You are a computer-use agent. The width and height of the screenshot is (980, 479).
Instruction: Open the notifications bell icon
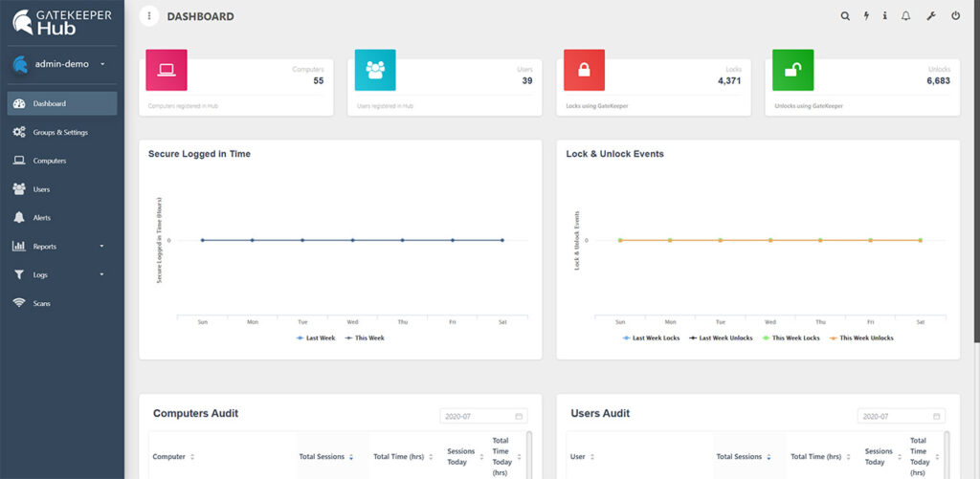pos(906,16)
